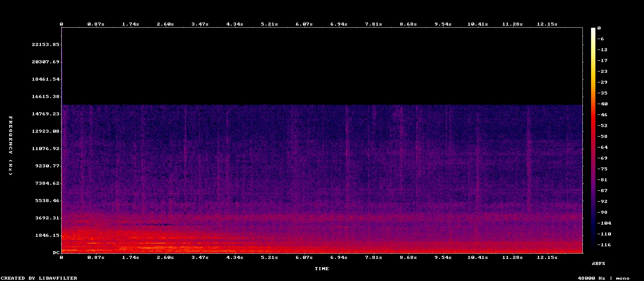This screenshot has width=644, height=281.
Task: Click 8.68s label below the spectrogram
Action: click(x=408, y=258)
